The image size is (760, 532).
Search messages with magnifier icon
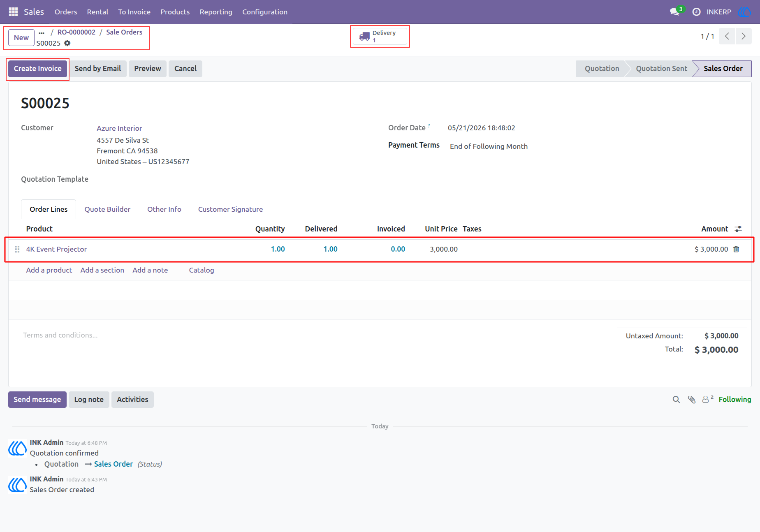click(676, 400)
